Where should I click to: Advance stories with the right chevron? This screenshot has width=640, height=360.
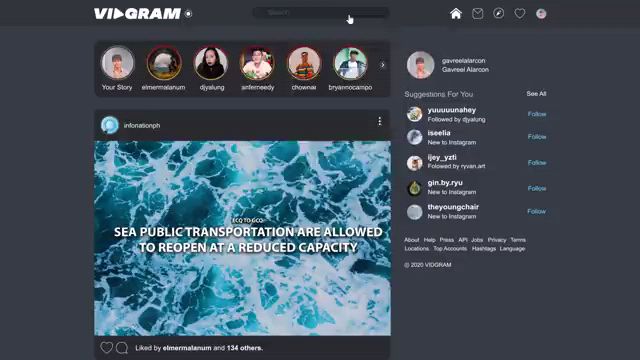click(382, 65)
